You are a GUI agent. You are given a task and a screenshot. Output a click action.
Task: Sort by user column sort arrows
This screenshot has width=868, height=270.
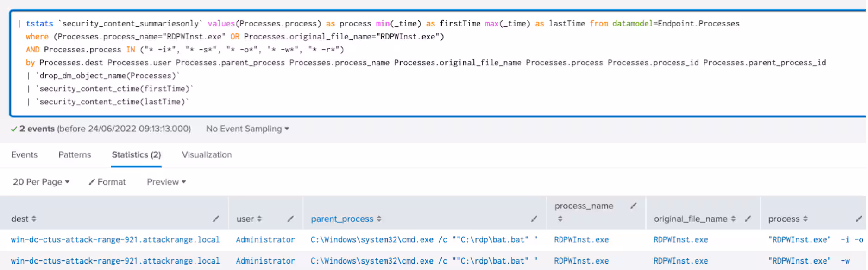[x=259, y=219]
